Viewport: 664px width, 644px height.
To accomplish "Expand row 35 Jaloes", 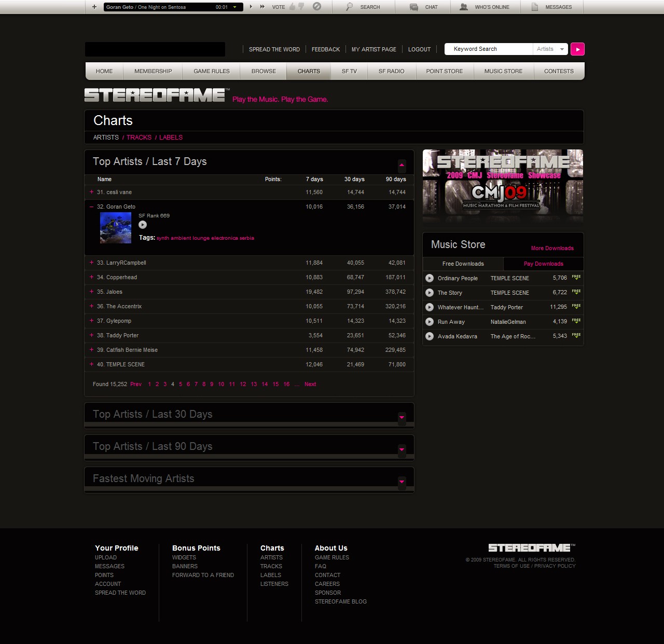I will tap(92, 292).
